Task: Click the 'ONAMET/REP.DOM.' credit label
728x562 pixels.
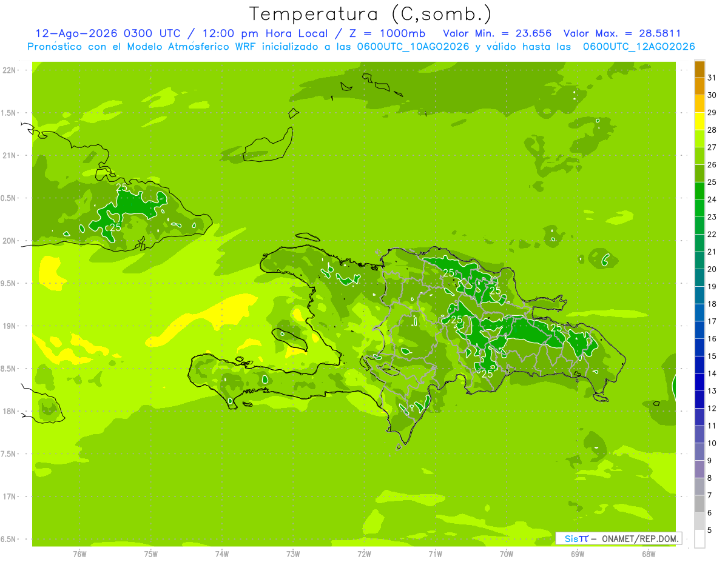Action: click(641, 538)
